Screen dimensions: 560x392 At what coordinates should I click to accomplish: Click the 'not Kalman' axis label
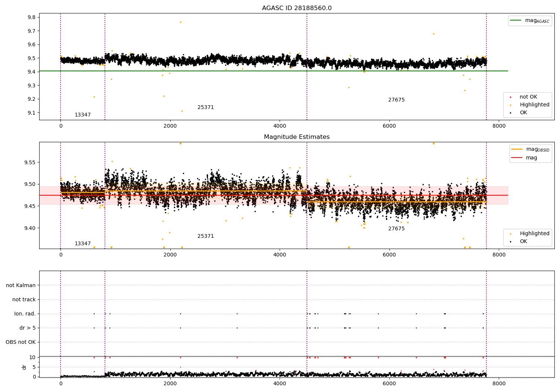21,286
